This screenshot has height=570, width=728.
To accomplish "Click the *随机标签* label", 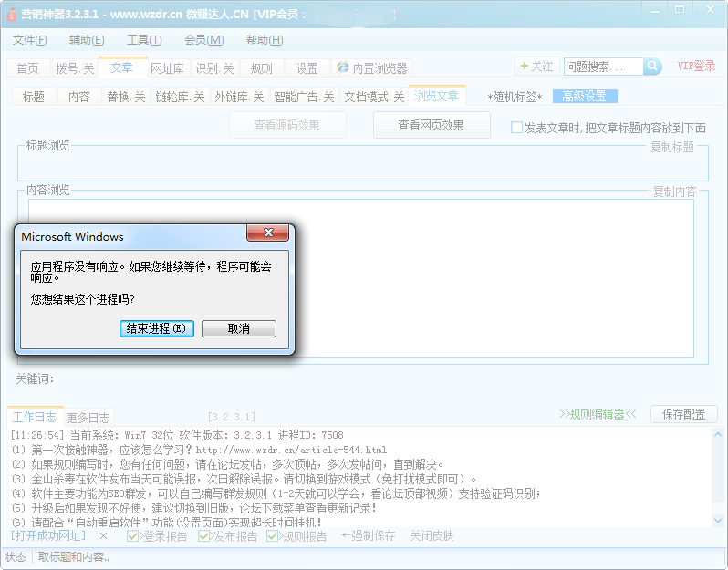I will tap(515, 97).
